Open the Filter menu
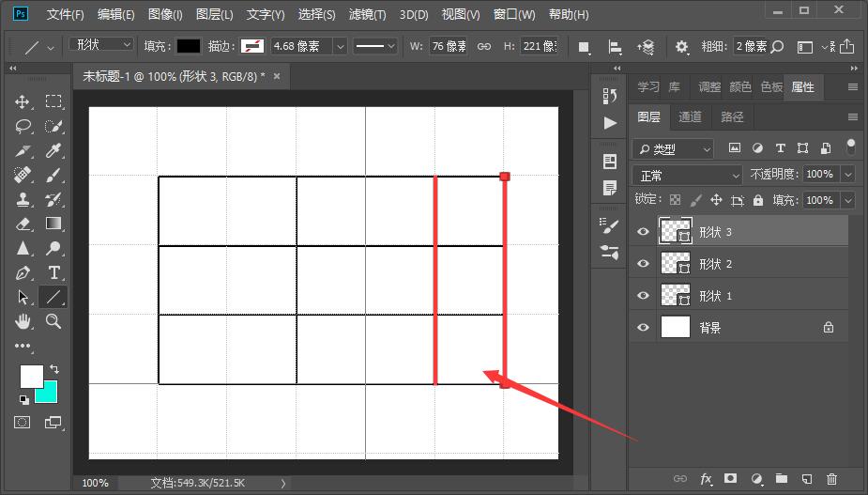This screenshot has width=868, height=495. [367, 14]
